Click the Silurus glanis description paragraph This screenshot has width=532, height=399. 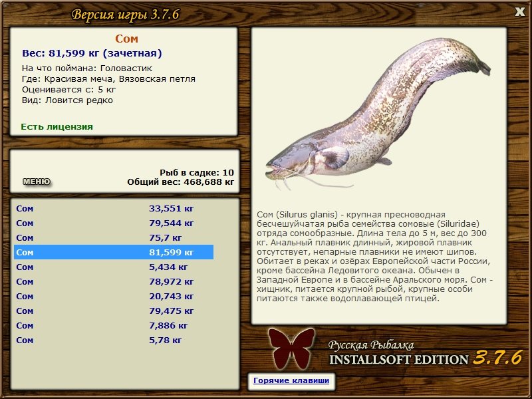point(375,257)
